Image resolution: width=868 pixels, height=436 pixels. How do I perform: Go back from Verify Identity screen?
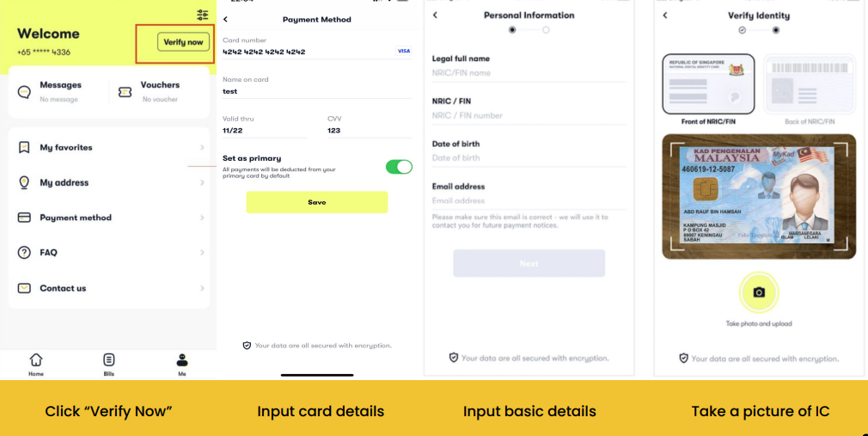[x=664, y=15]
